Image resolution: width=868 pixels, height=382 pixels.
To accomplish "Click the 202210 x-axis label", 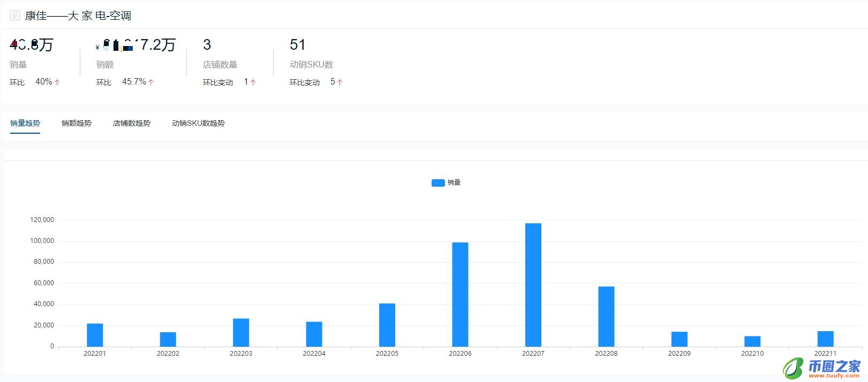I will tap(752, 354).
